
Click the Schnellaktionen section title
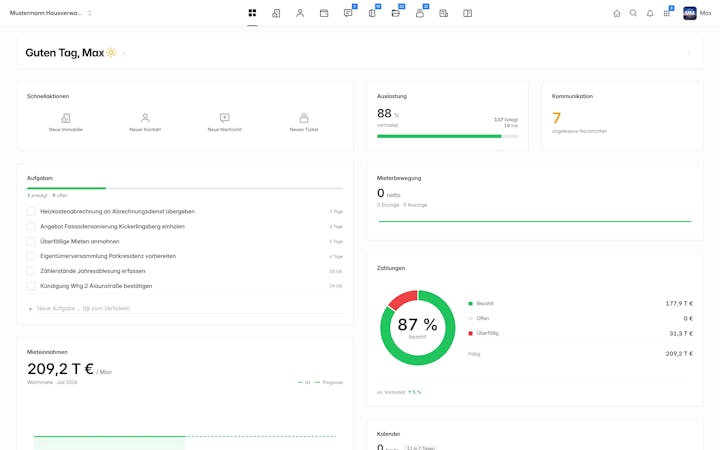(x=48, y=96)
